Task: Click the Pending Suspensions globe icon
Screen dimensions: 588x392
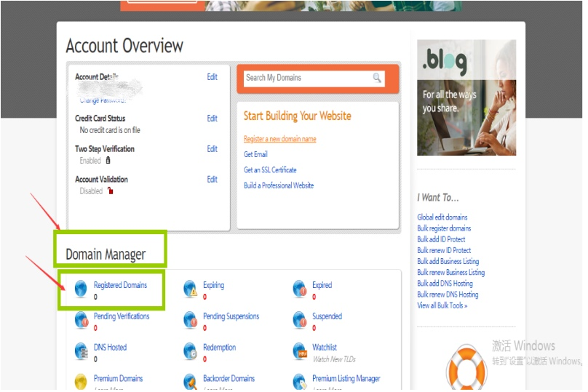Action: point(191,320)
